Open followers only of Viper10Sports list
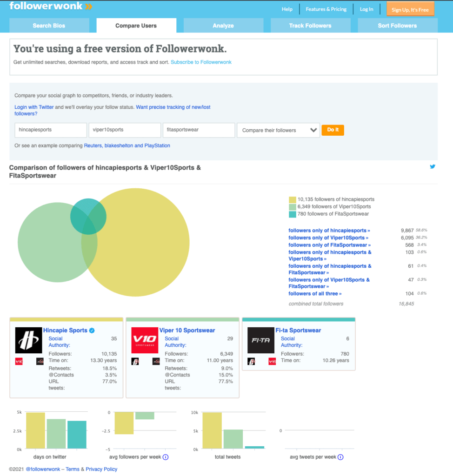Image resolution: width=453 pixels, height=476 pixels. pyautogui.click(x=328, y=238)
